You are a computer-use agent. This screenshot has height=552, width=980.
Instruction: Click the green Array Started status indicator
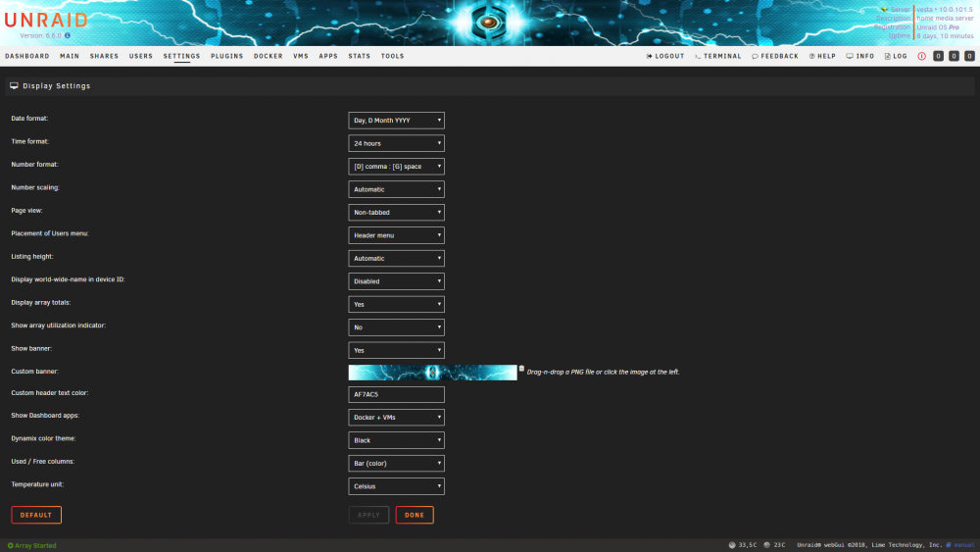[32, 546]
